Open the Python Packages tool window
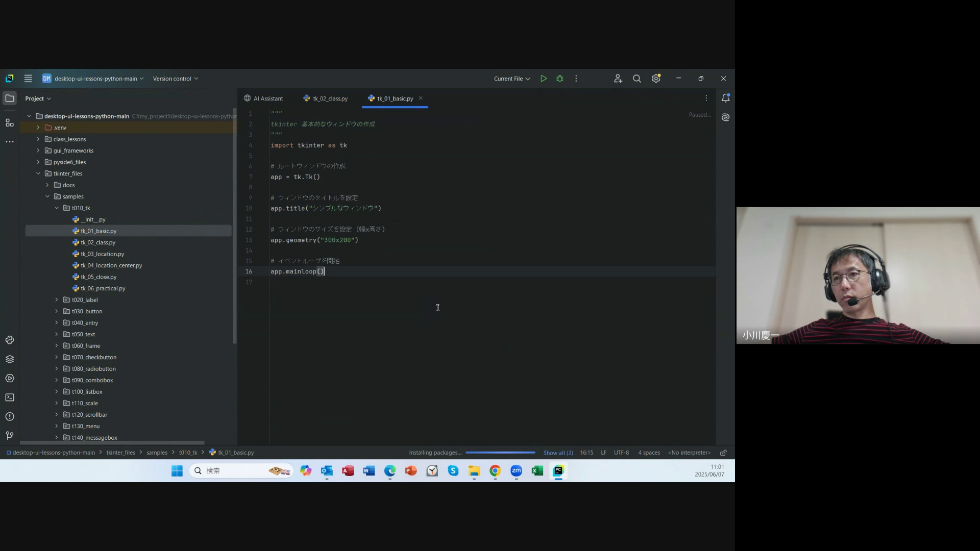 pyautogui.click(x=10, y=359)
